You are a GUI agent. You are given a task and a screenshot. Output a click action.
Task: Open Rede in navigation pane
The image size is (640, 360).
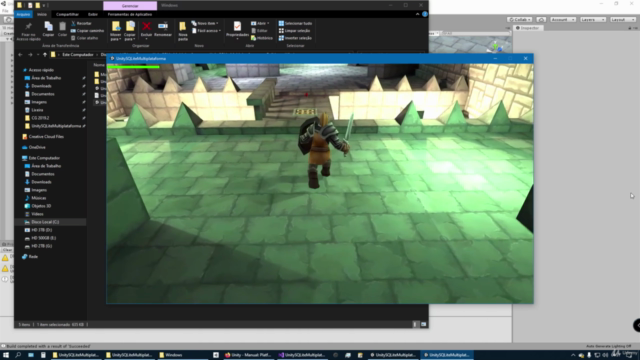[x=33, y=257]
